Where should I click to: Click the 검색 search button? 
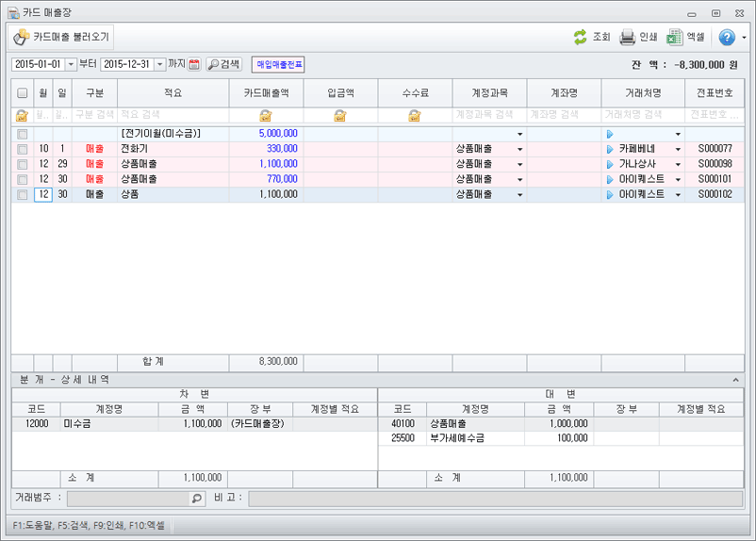(x=224, y=64)
